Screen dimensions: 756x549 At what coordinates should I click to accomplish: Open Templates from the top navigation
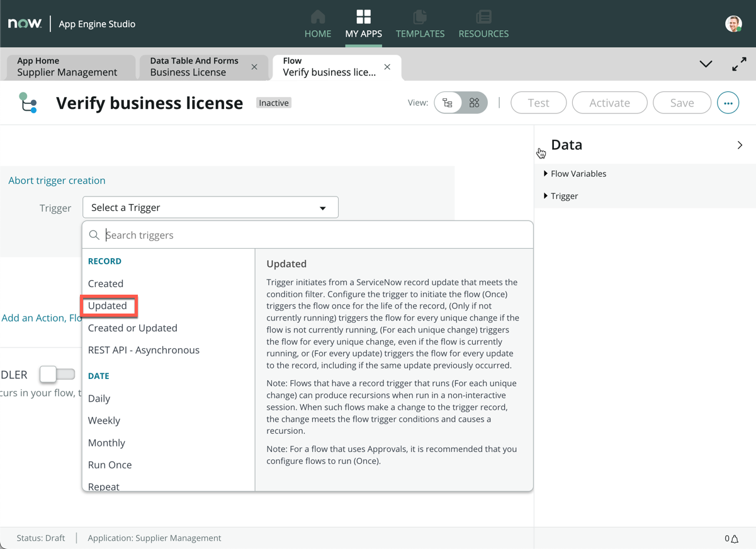pyautogui.click(x=420, y=23)
